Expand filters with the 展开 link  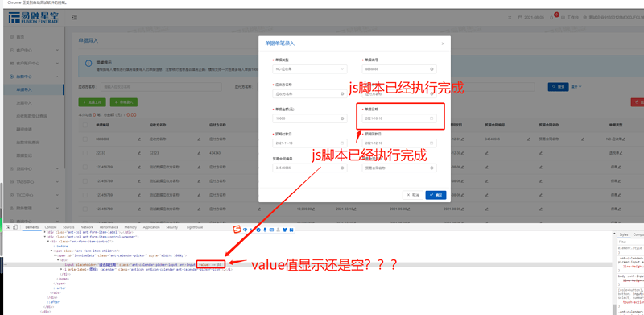pyautogui.click(x=576, y=87)
